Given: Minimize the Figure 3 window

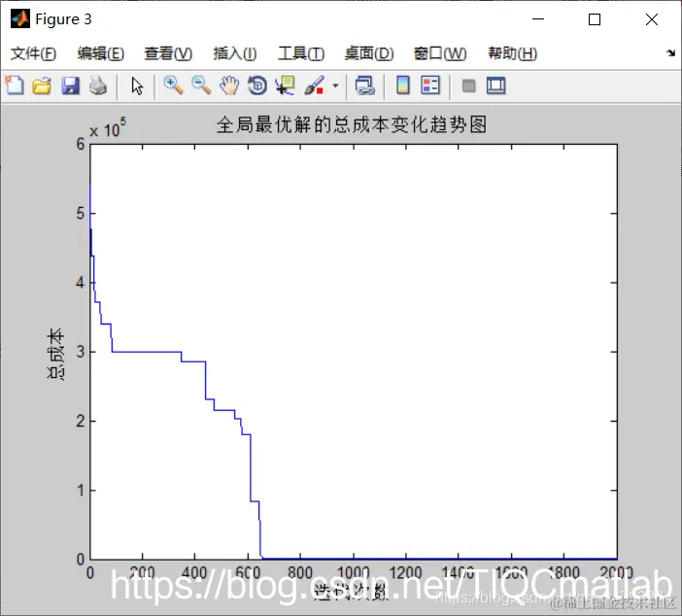Looking at the screenshot, I should 538,19.
